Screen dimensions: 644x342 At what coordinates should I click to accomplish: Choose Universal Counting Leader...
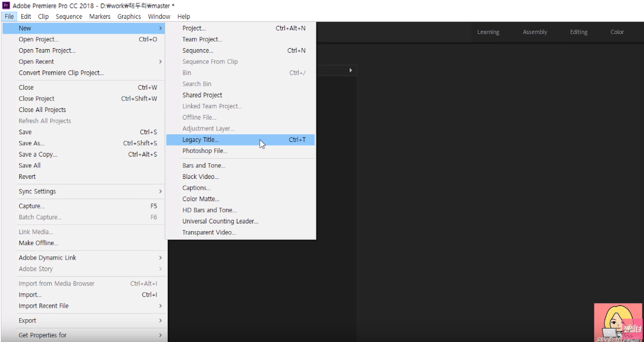point(240,221)
